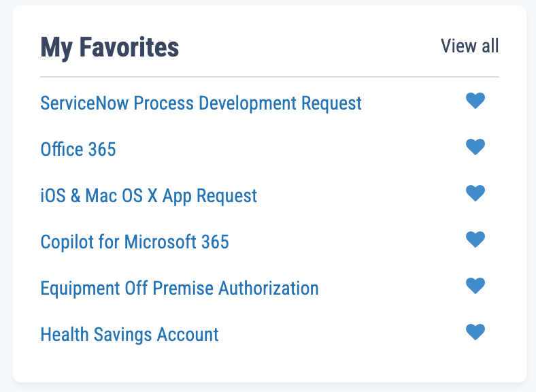
Task: Open ServiceNow Process Development Request
Action: 201,103
